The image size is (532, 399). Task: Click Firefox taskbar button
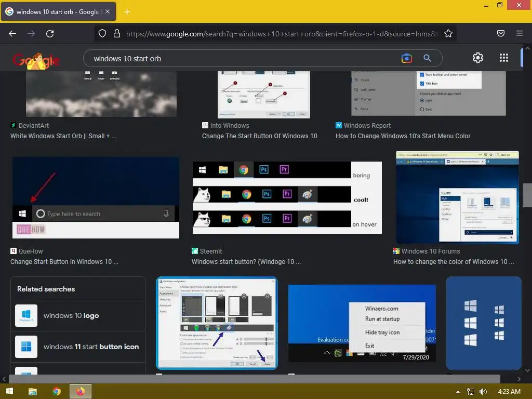(x=81, y=392)
